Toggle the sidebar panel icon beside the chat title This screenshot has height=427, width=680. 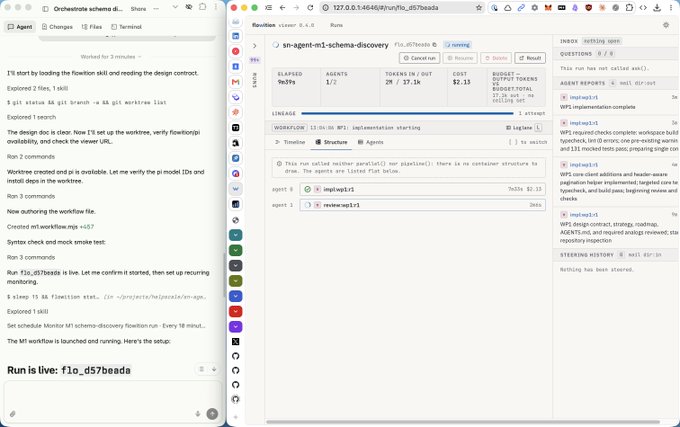pos(45,9)
